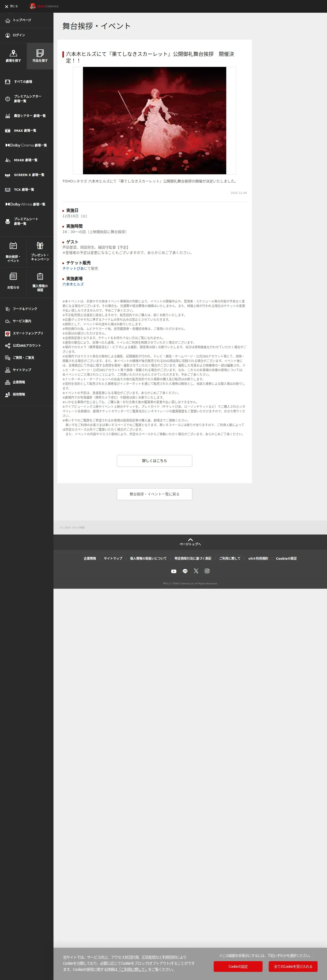Open vit®利用規約 link
The height and width of the screenshot is (980, 327).
258,558
